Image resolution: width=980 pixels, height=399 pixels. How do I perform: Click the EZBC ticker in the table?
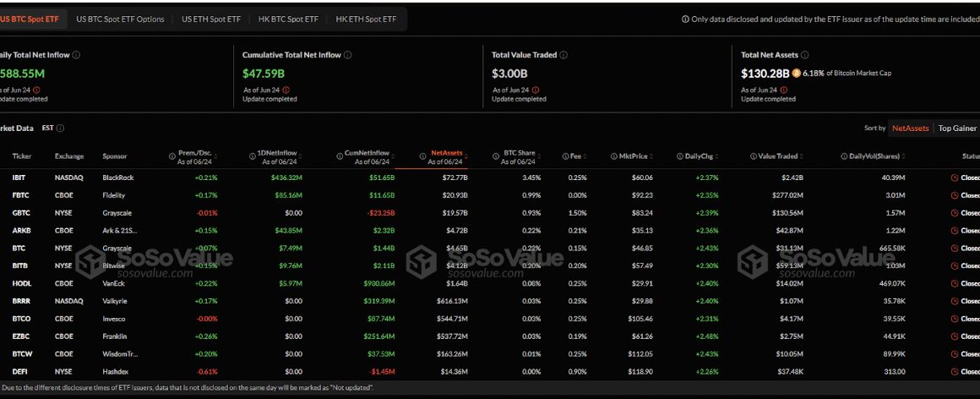pos(21,336)
